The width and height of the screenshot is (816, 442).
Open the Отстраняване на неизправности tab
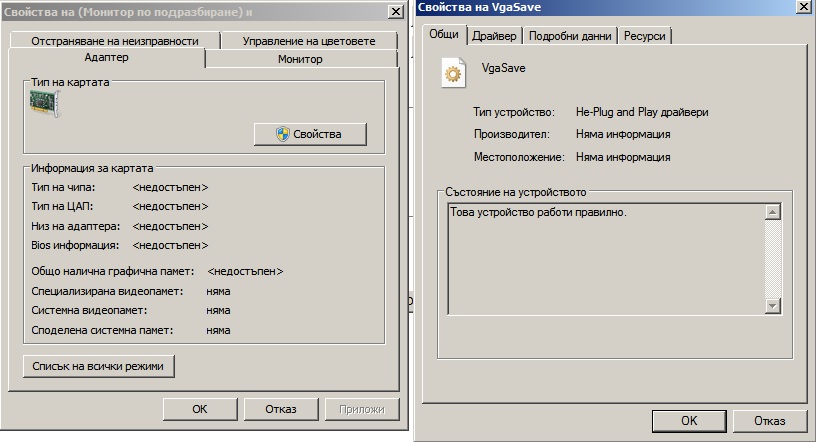point(114,41)
